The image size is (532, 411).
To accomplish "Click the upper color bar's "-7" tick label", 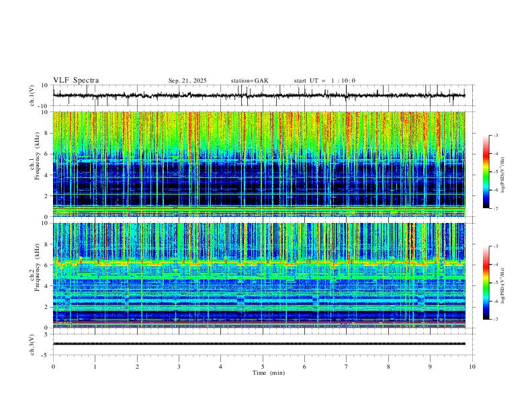I will (495, 208).
